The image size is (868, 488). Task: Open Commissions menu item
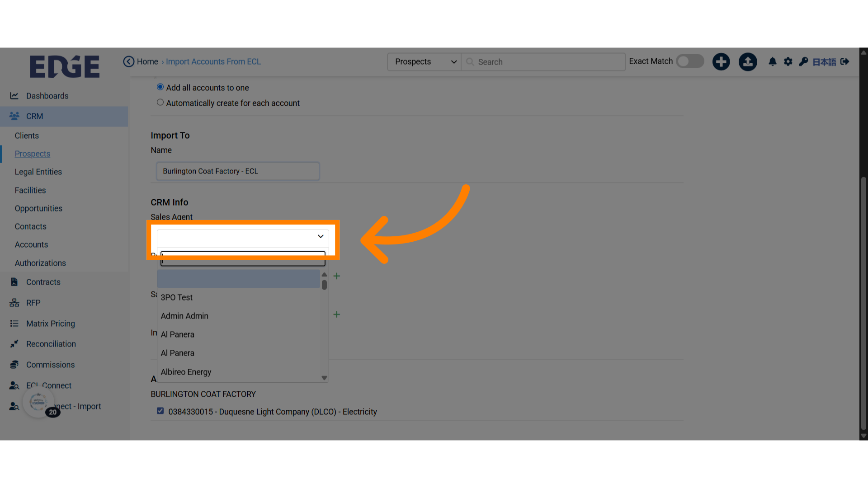click(51, 365)
